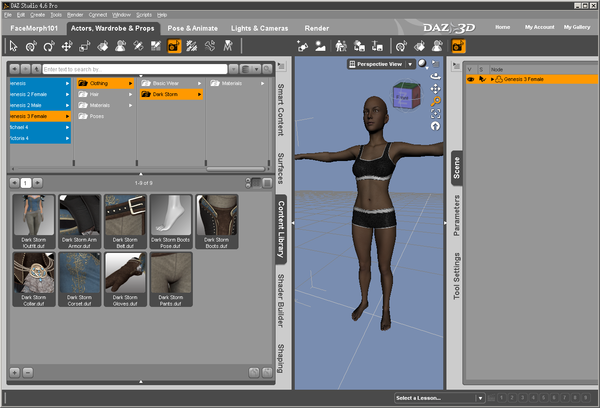Open the draw style sphere menu
Image resolution: width=600 pixels, height=408 pixels.
(x=422, y=64)
